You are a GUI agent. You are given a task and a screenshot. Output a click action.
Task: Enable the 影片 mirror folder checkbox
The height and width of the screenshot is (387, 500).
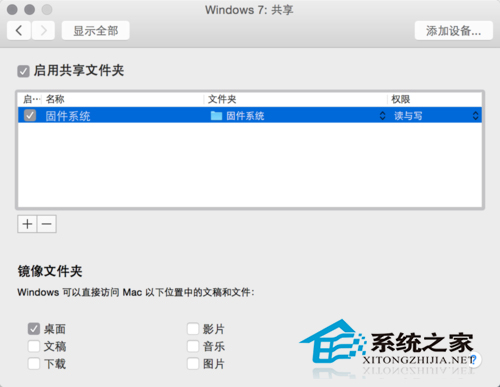point(193,329)
